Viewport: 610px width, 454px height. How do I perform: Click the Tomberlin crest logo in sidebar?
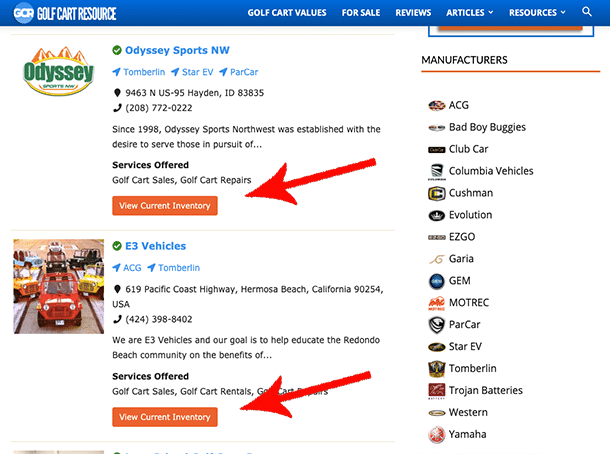click(x=436, y=369)
